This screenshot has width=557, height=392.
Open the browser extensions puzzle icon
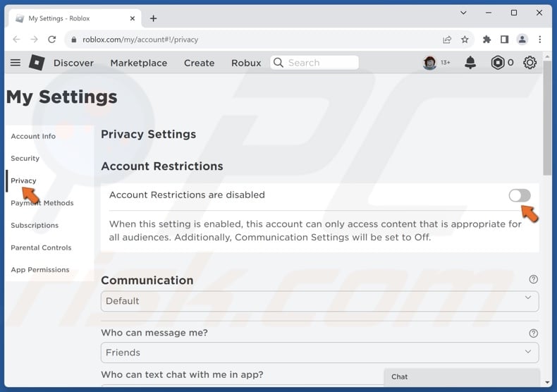[x=486, y=39]
